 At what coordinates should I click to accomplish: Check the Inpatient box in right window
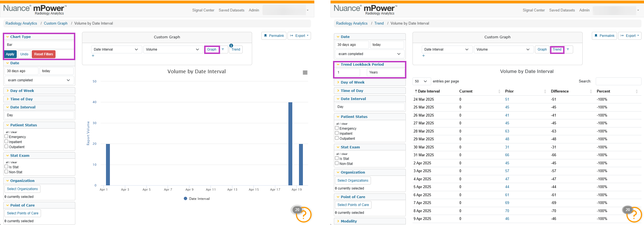click(x=337, y=133)
